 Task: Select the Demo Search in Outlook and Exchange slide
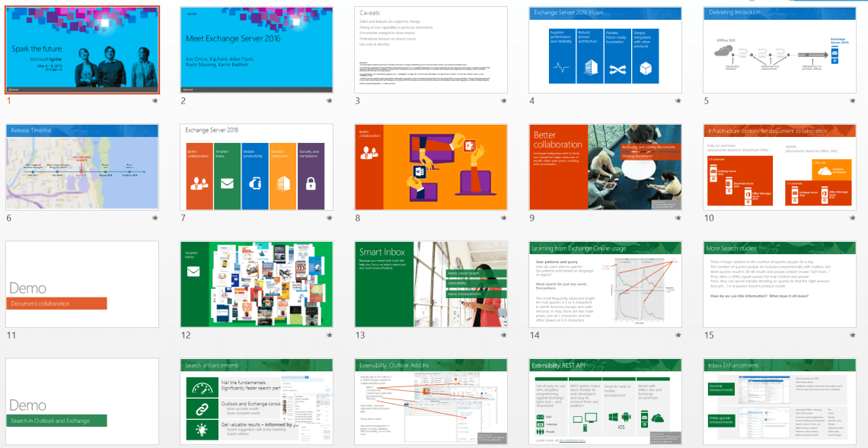[82, 401]
